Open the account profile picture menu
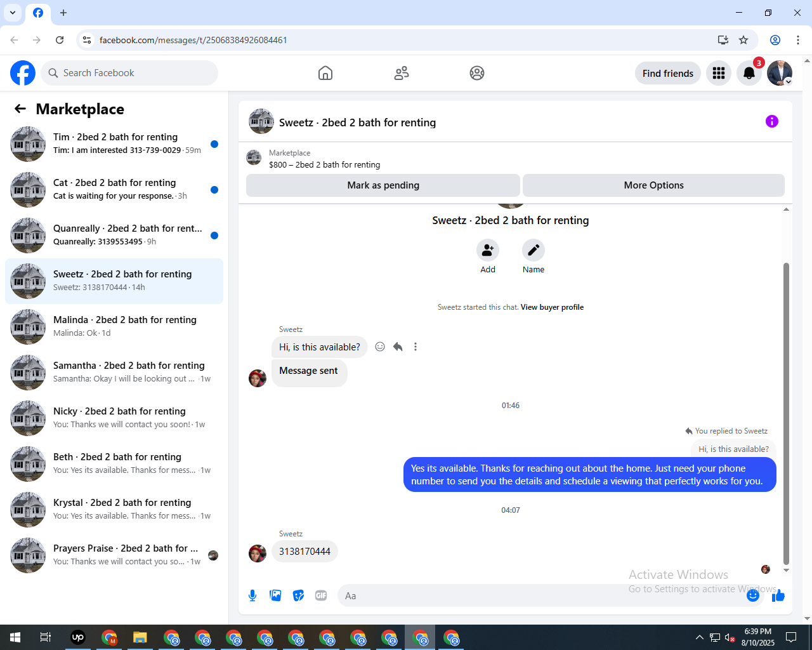 (780, 73)
